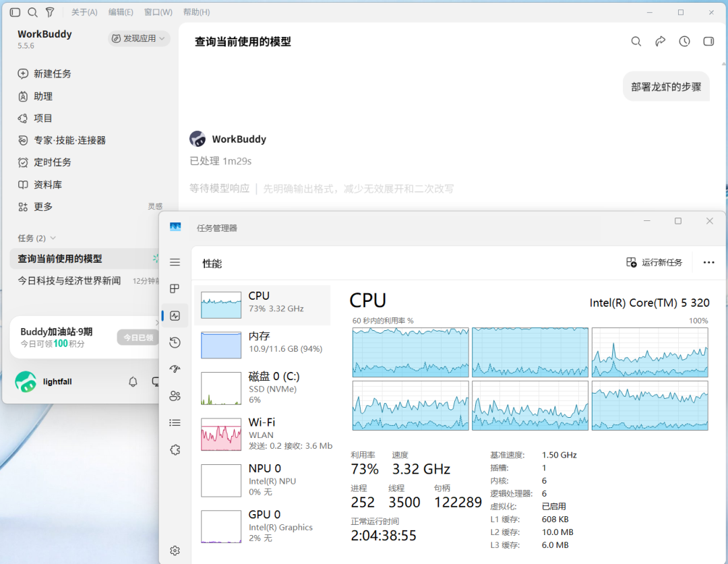Toggle right side panel icon in WorkBuddy header

click(x=708, y=42)
